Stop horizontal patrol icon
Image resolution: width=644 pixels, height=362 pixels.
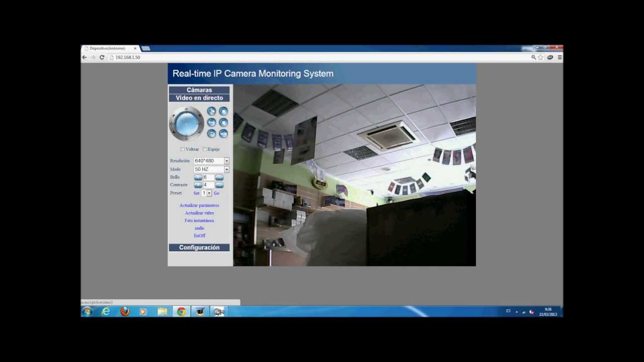[223, 122]
